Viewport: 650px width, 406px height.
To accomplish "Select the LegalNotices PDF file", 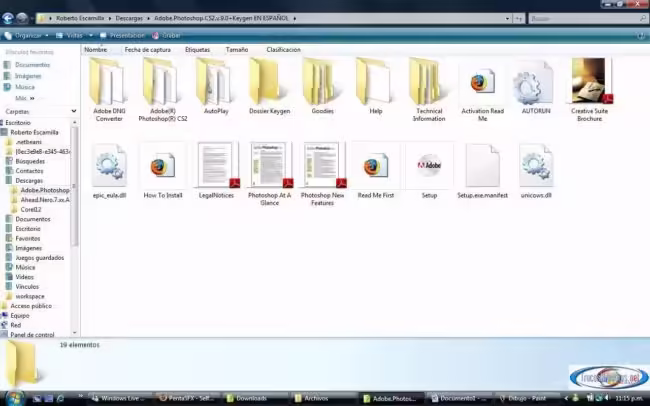I will (x=216, y=171).
